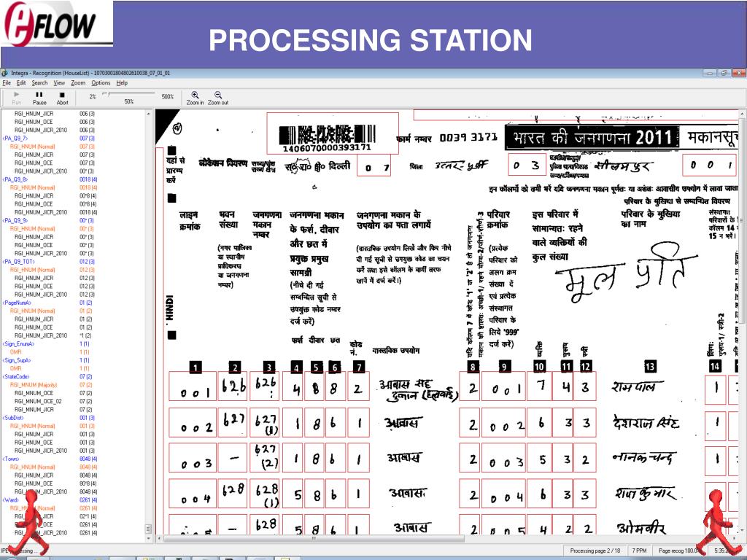Click result value 0018 (4) for PA_Q9_8

click(88, 179)
